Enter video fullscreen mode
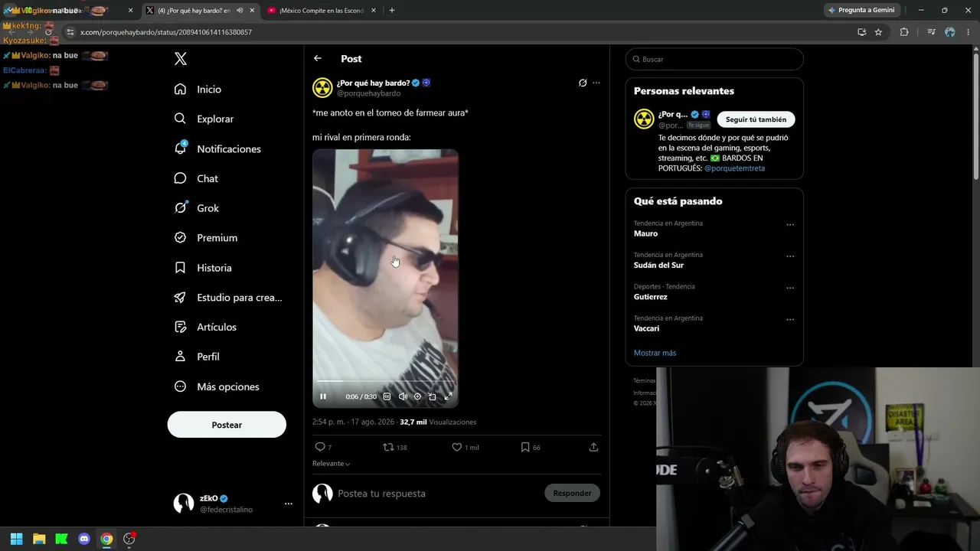The width and height of the screenshot is (980, 551). [x=448, y=396]
